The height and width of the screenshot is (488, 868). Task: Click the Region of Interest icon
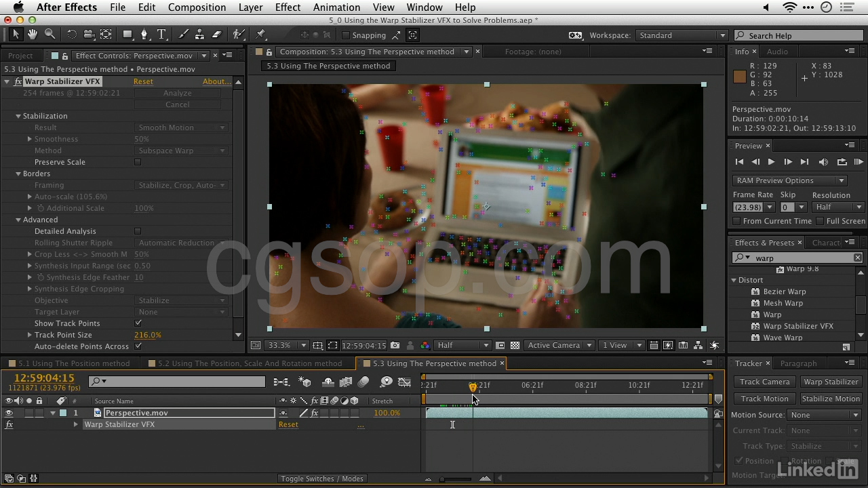[500, 345]
